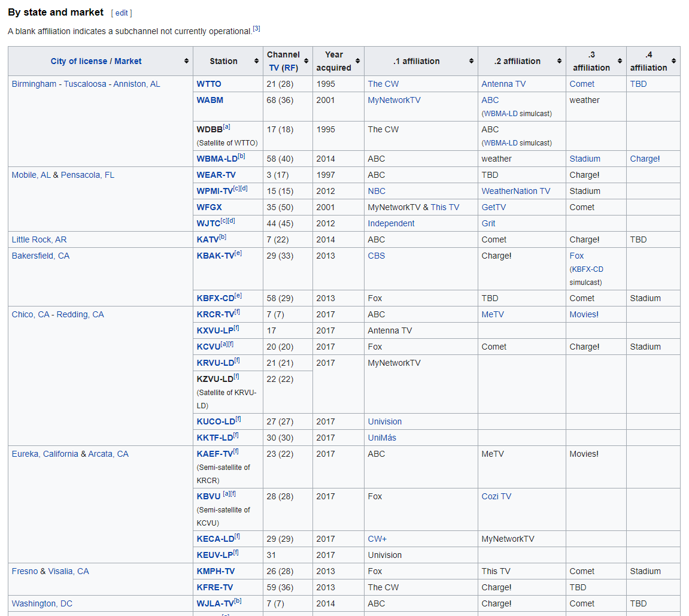Open the KBFX-CD link in the Station column

click(x=215, y=298)
